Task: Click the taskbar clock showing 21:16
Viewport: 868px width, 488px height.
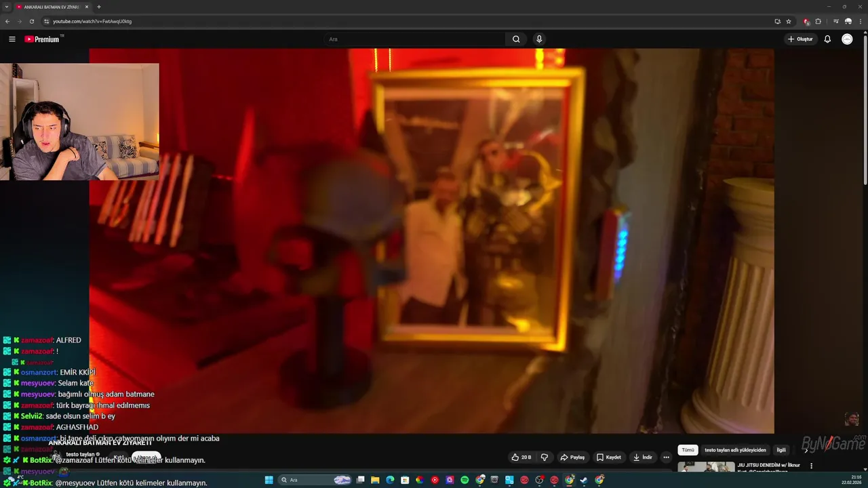Action: click(x=851, y=480)
